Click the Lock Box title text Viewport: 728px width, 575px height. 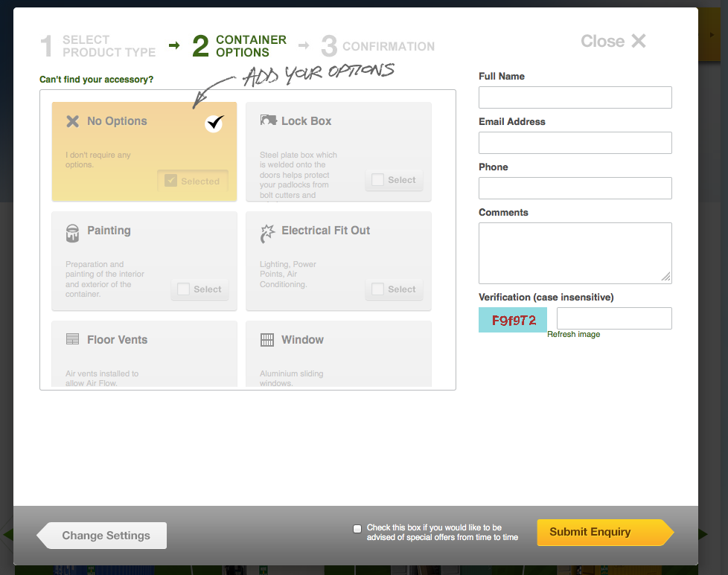[307, 121]
